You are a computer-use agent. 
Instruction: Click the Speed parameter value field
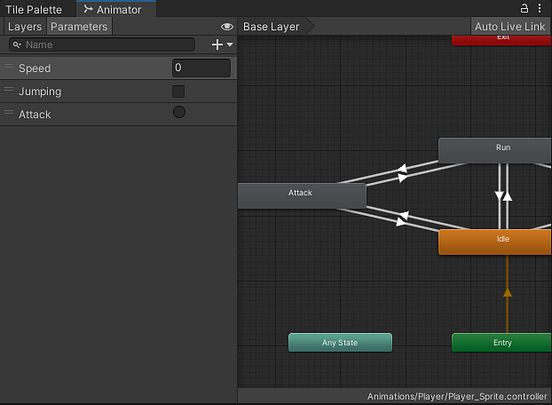pyautogui.click(x=201, y=68)
